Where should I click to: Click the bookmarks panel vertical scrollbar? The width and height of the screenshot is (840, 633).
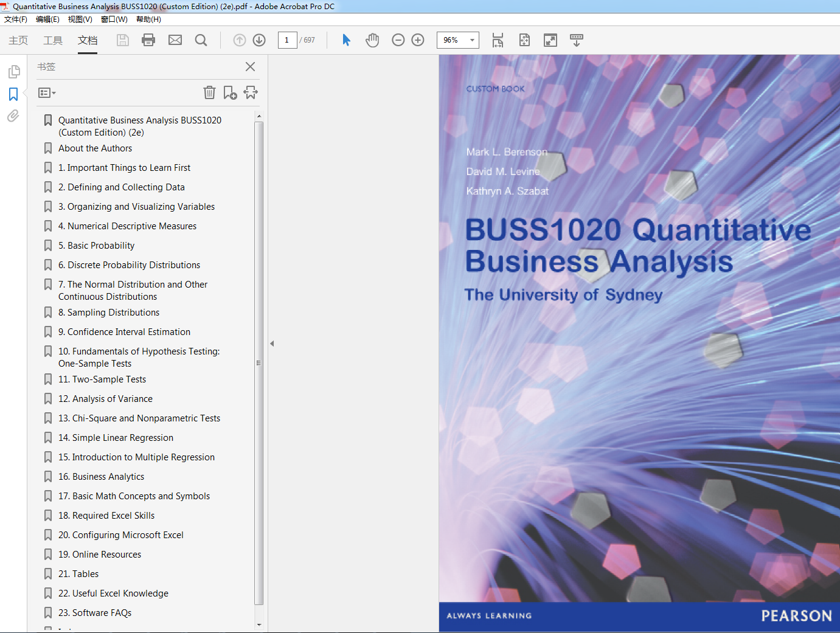[x=259, y=363]
